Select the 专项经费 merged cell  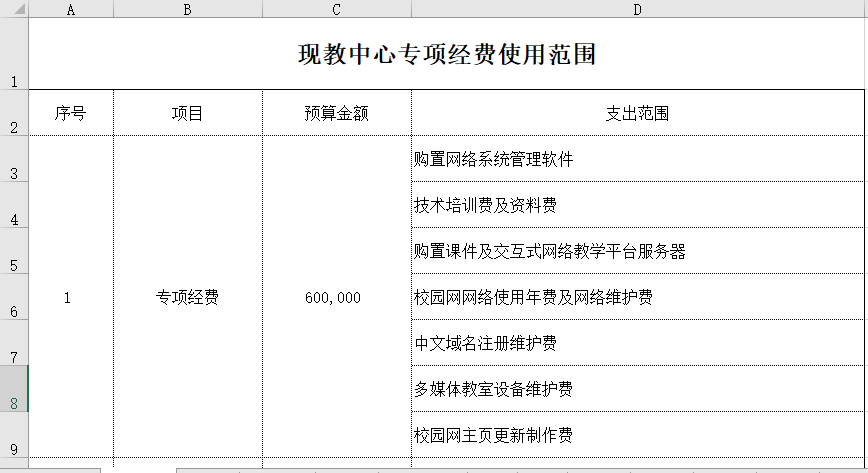tap(187, 297)
